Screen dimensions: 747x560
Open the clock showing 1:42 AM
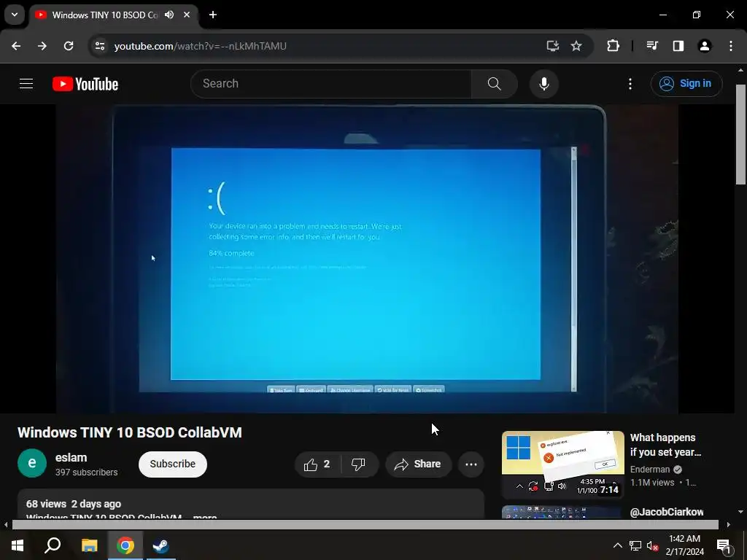click(684, 545)
